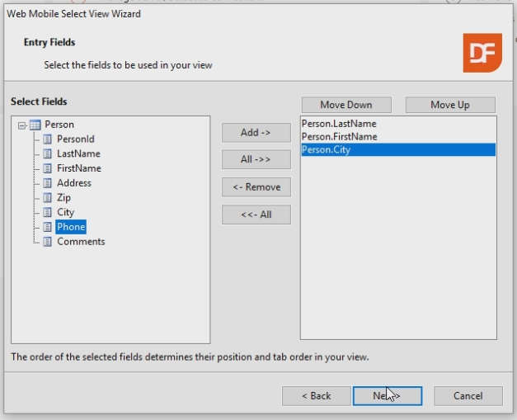The image size is (517, 420).
Task: Click the LastName field icon
Action: click(47, 153)
